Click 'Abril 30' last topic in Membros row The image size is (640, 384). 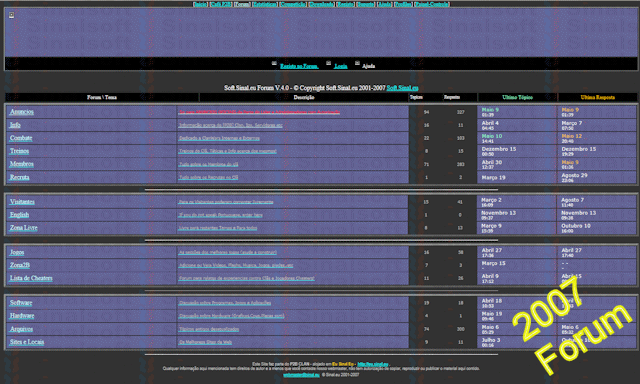click(x=492, y=162)
